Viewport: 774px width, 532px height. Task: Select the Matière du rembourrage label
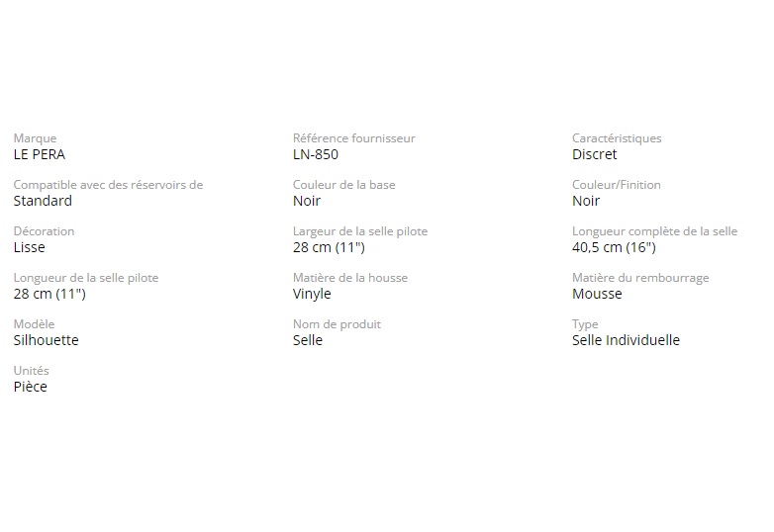(640, 278)
